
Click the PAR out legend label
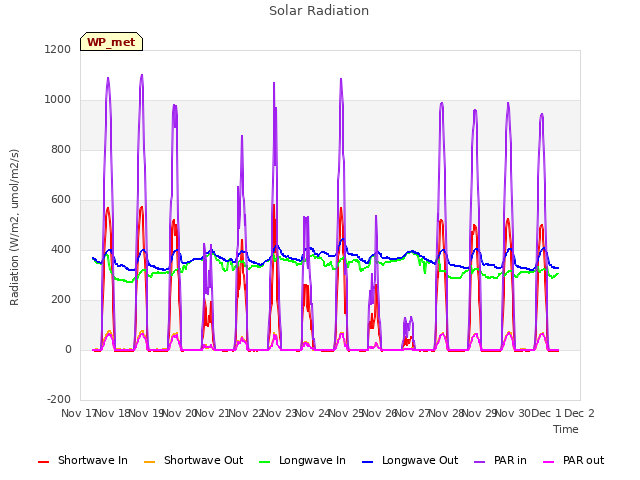click(x=583, y=460)
